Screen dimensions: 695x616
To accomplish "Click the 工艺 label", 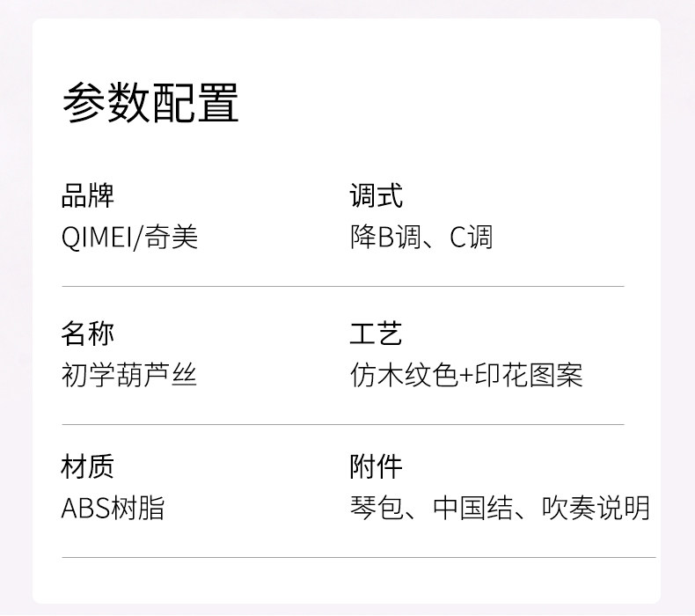I will pos(376,334).
